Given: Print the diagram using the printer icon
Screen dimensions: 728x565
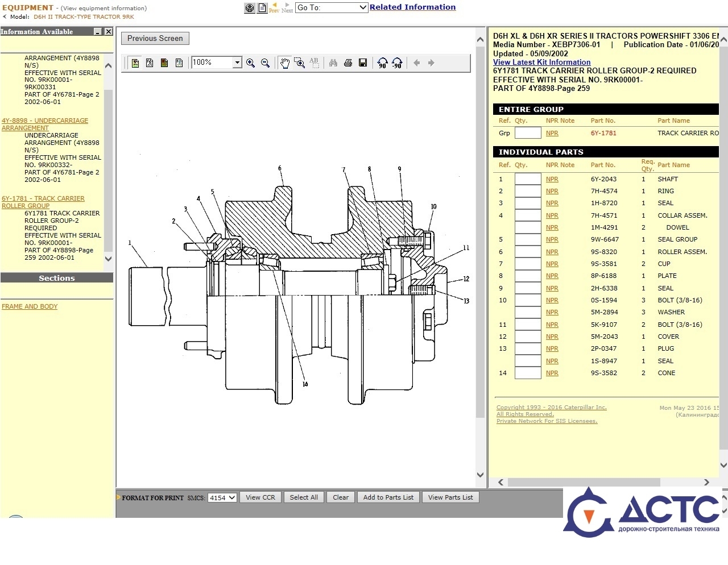Looking at the screenshot, I should coord(348,63).
